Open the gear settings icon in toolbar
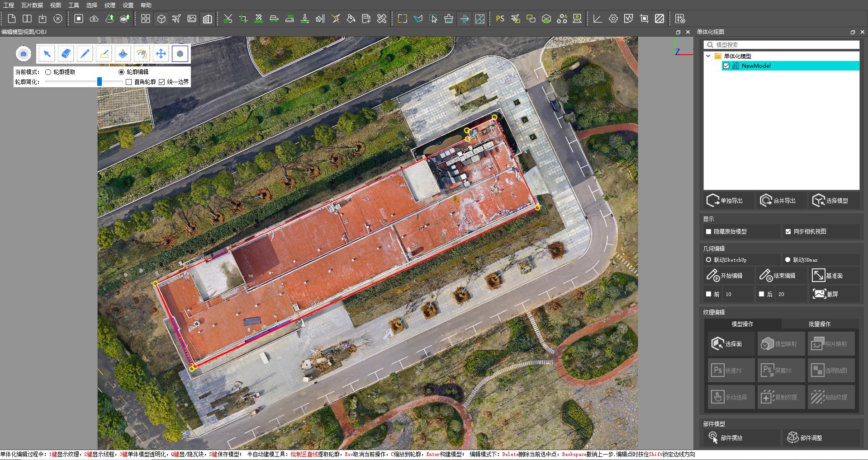Viewport: 868px width, 460px height. click(x=613, y=19)
